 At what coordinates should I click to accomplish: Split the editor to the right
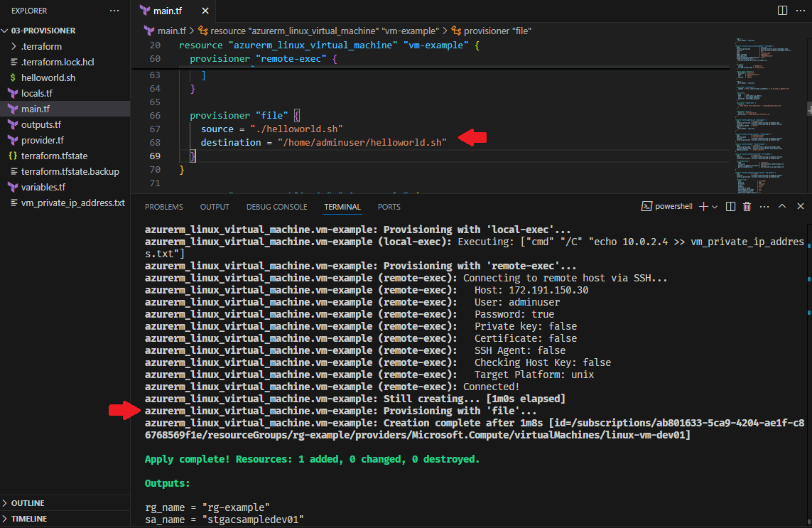[x=782, y=11]
